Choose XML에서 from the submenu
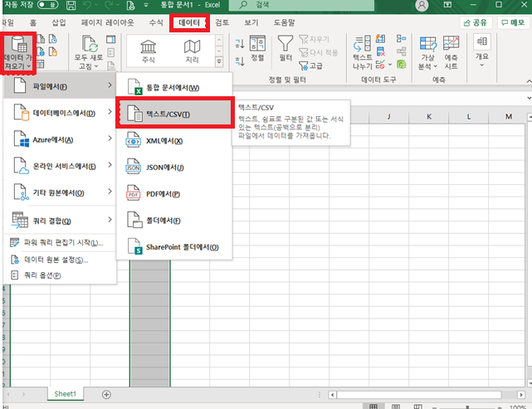Screen dimensions: 532x409 pyautogui.click(x=174, y=141)
